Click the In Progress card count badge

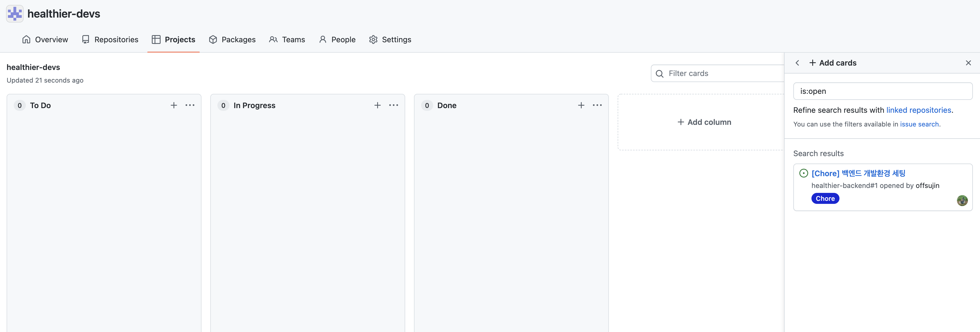(x=223, y=105)
